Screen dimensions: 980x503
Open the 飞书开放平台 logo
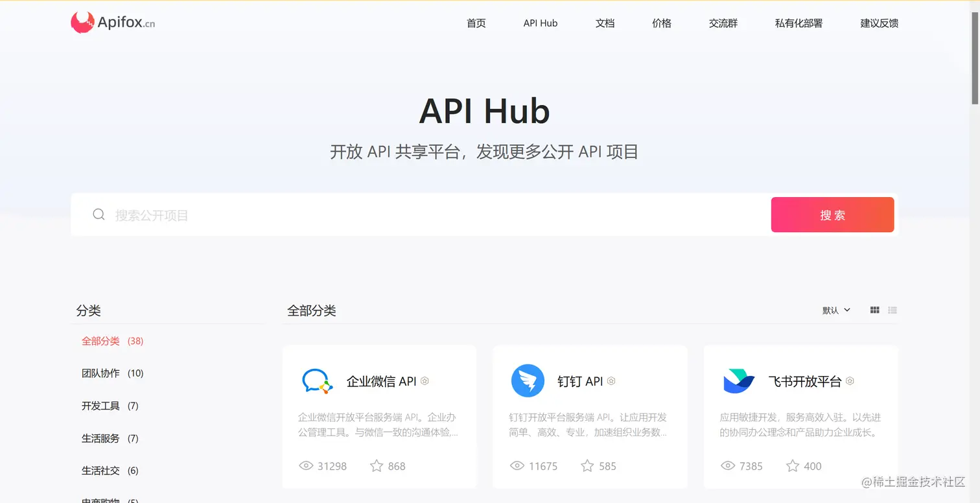coord(738,381)
